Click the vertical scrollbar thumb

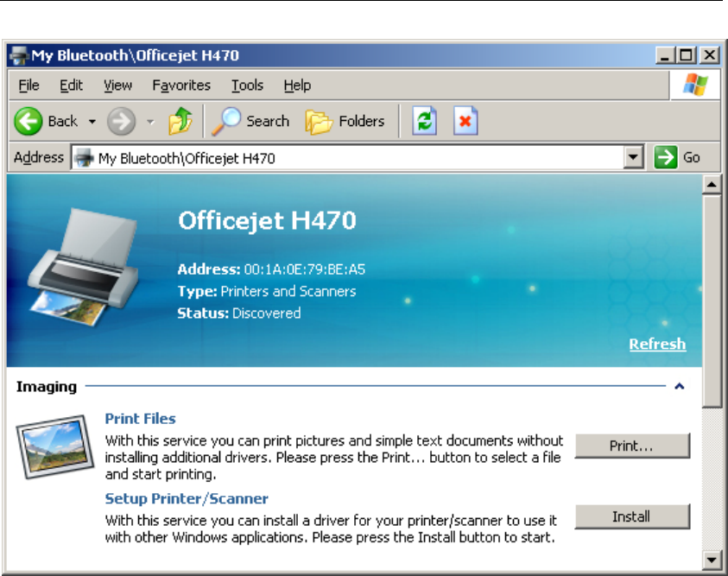click(712, 301)
